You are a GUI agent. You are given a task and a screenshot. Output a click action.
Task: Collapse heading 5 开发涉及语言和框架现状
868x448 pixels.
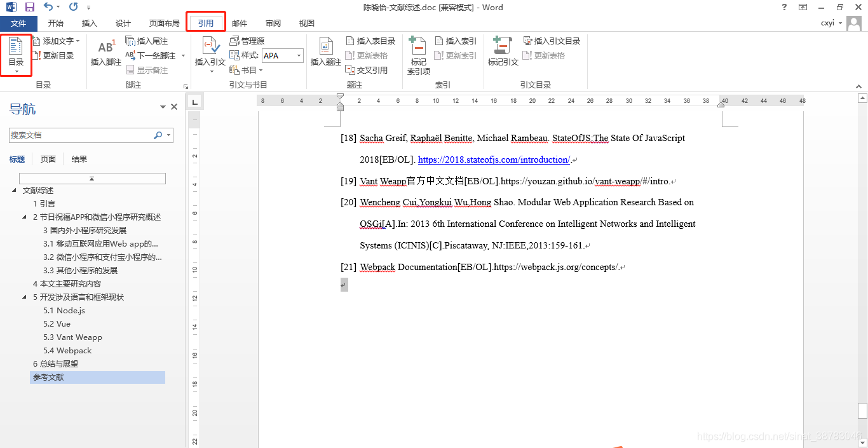pos(25,297)
